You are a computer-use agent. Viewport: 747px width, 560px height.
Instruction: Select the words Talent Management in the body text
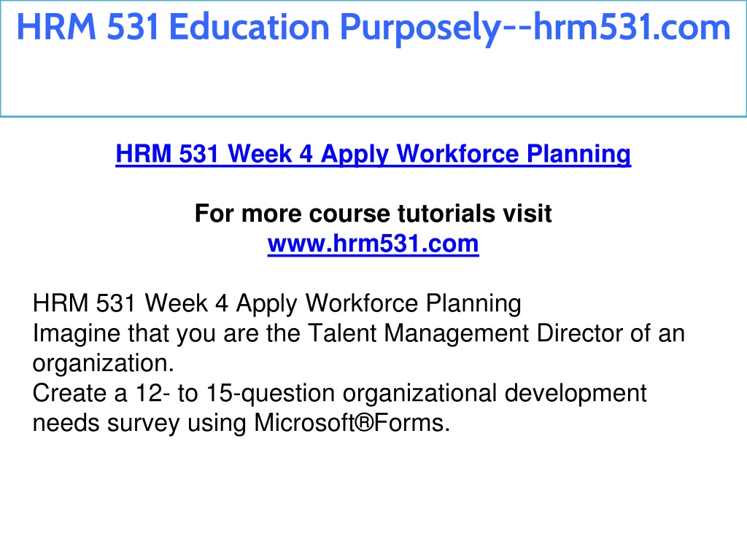[418, 333]
